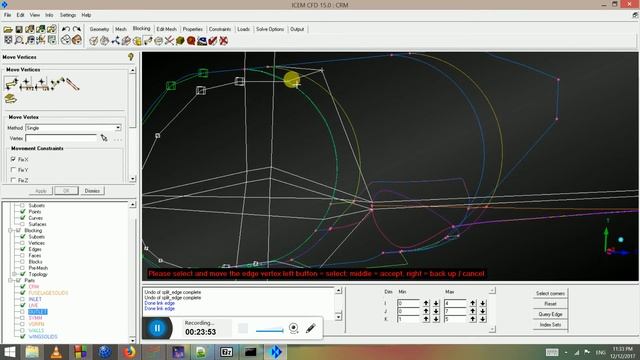Select the Set Location tool icon

(27, 84)
